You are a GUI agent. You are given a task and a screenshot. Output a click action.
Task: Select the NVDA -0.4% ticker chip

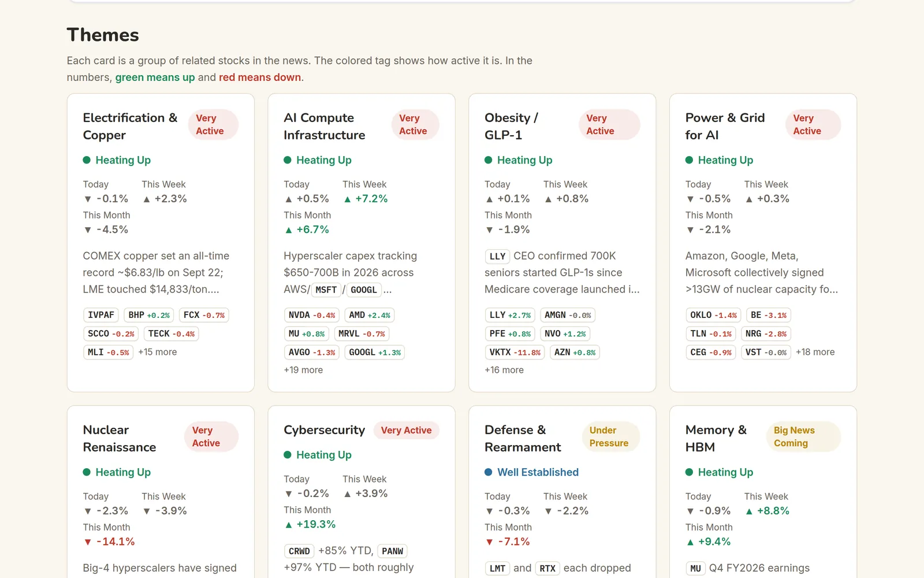pyautogui.click(x=312, y=315)
